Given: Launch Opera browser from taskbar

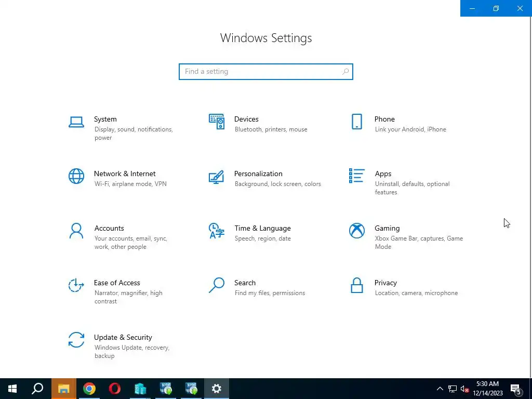Looking at the screenshot, I should click(115, 389).
